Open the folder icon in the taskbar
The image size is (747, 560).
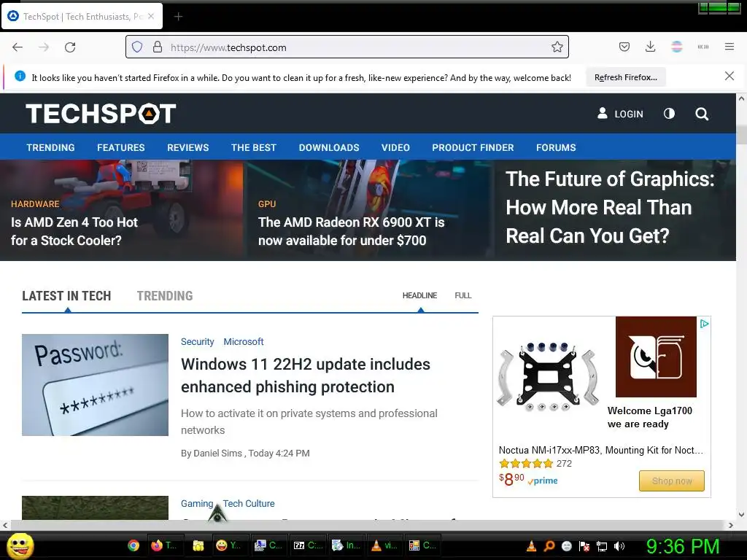198,545
